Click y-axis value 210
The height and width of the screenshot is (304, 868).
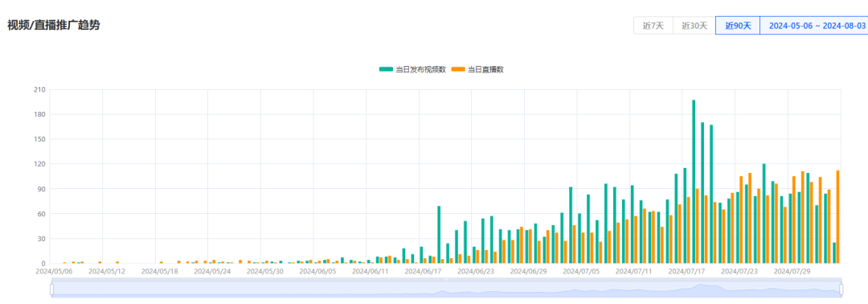tap(40, 89)
